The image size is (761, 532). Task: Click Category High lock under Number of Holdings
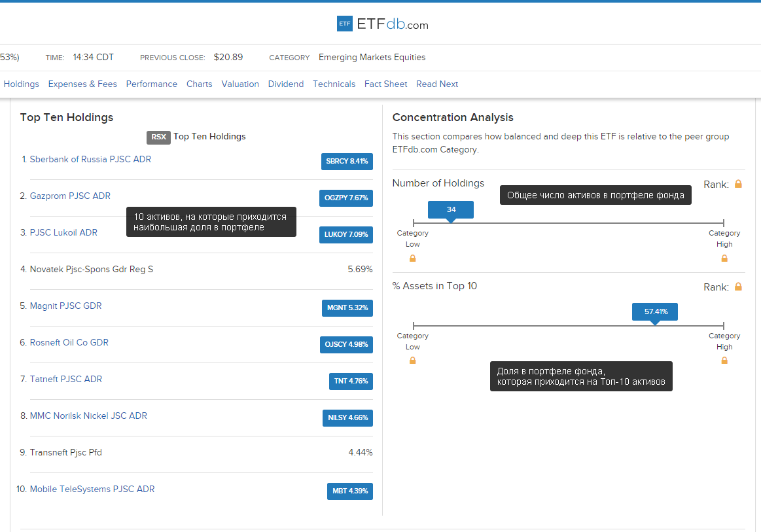point(724,258)
